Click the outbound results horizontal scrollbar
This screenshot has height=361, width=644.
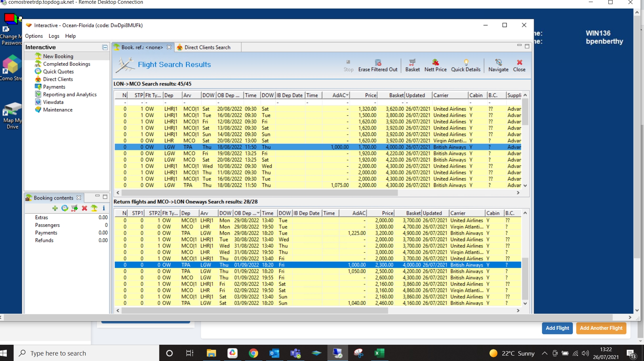(259, 193)
